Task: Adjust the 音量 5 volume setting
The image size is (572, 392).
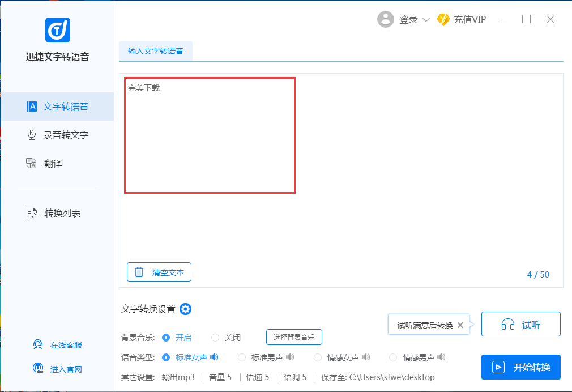Action: coord(220,377)
